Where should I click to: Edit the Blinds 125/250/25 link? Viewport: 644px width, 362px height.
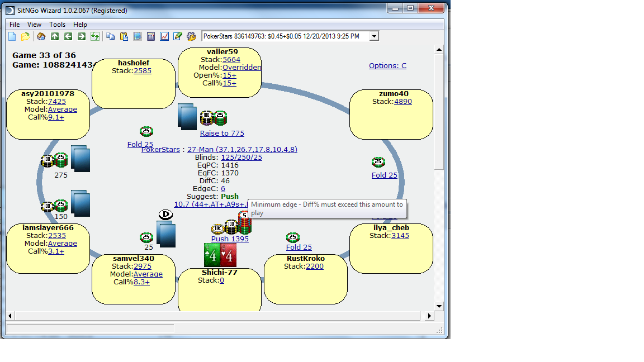241,158
